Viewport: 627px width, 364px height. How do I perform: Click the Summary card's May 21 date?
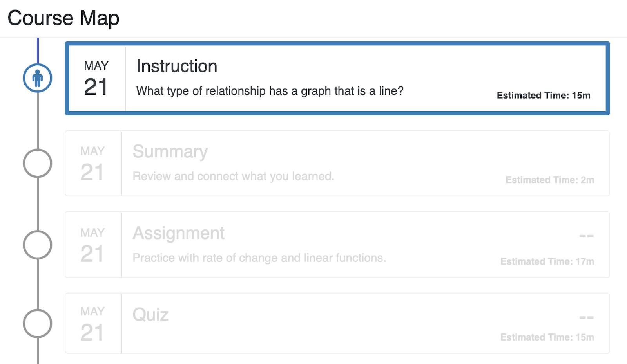tap(93, 164)
